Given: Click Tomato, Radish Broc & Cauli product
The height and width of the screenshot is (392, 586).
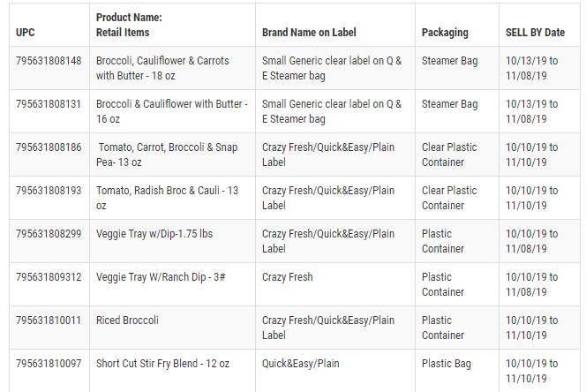Looking at the screenshot, I should [x=167, y=198].
